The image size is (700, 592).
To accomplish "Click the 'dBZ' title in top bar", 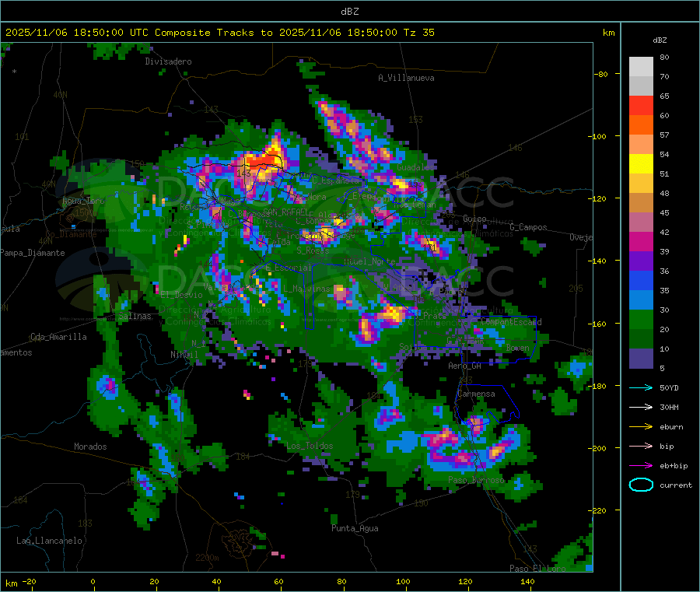I will [349, 12].
